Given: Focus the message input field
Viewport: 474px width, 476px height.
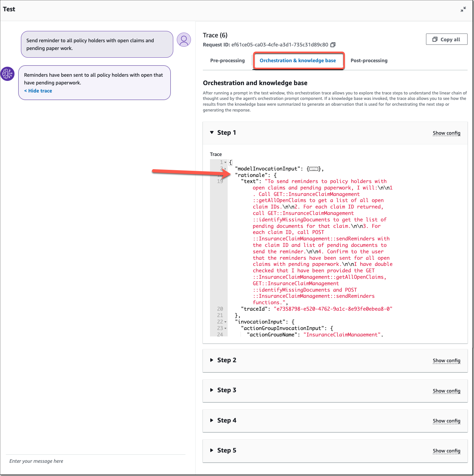Looking at the screenshot, I should (96, 461).
